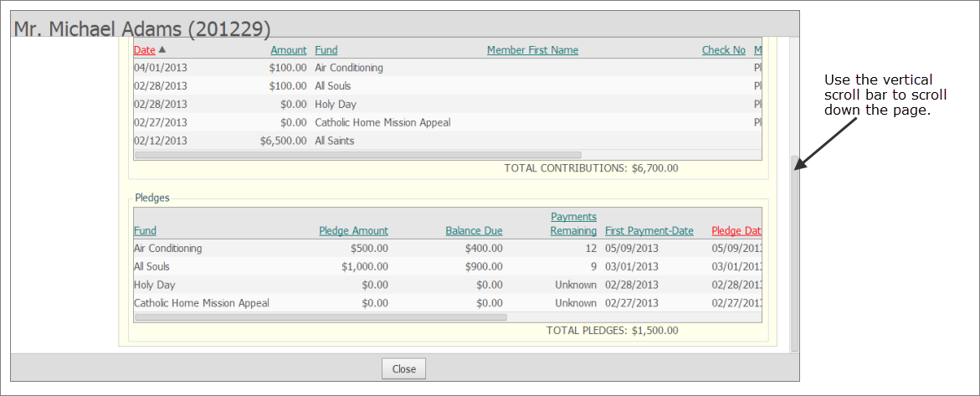Click the vertical scroll bar thumb
This screenshot has height=396, width=980.
click(x=794, y=251)
